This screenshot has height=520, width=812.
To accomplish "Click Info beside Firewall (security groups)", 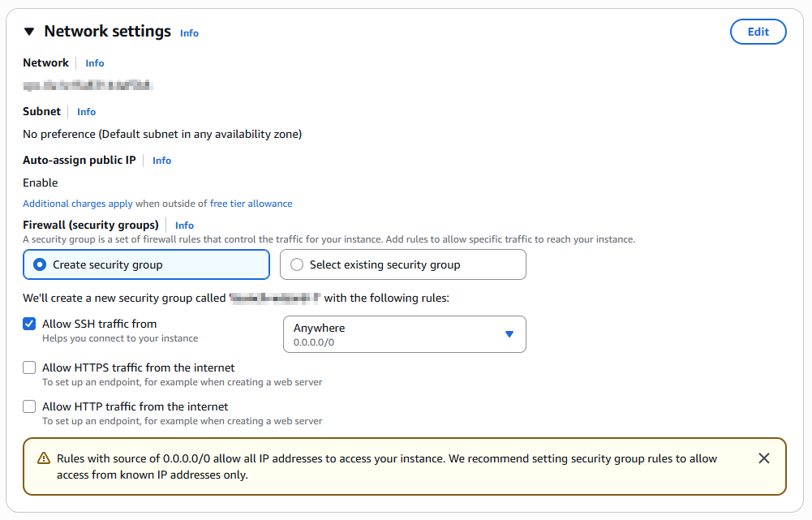I will (x=184, y=226).
